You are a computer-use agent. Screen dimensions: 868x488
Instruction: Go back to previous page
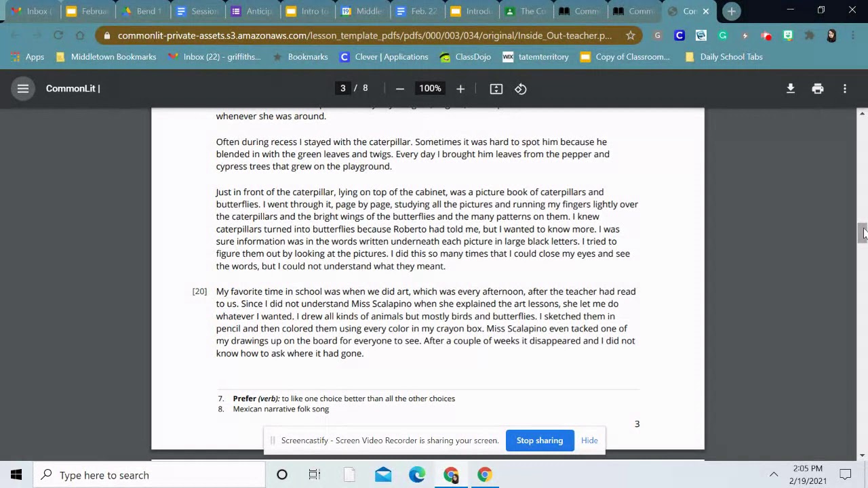16,35
